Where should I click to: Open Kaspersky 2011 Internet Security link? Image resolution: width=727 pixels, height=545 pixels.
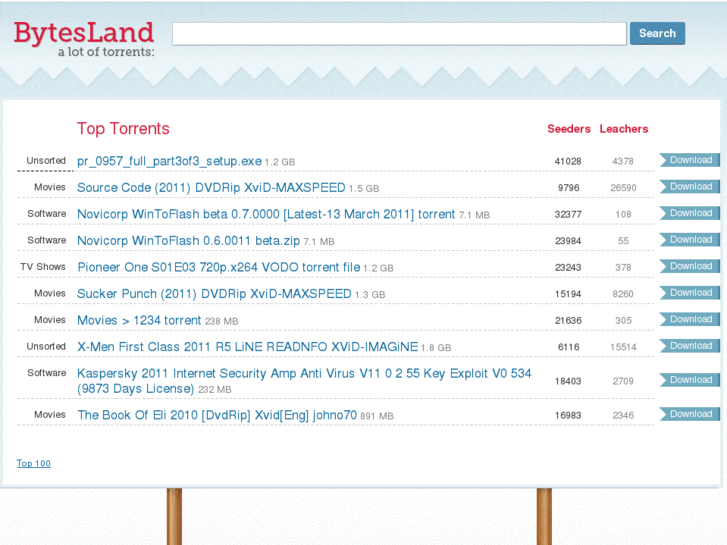[304, 381]
